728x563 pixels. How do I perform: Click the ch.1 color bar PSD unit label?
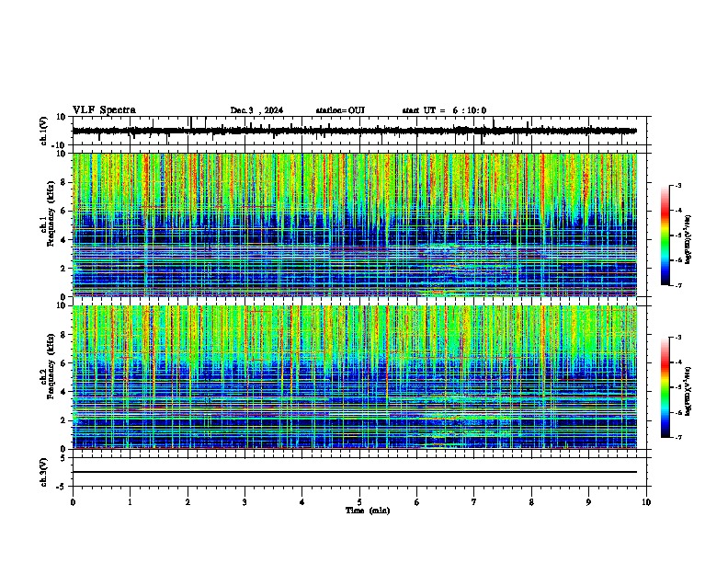tap(688, 239)
